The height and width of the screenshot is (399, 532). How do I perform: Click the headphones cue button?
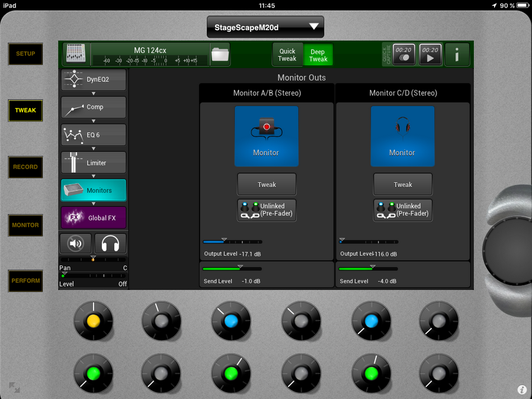coord(110,243)
